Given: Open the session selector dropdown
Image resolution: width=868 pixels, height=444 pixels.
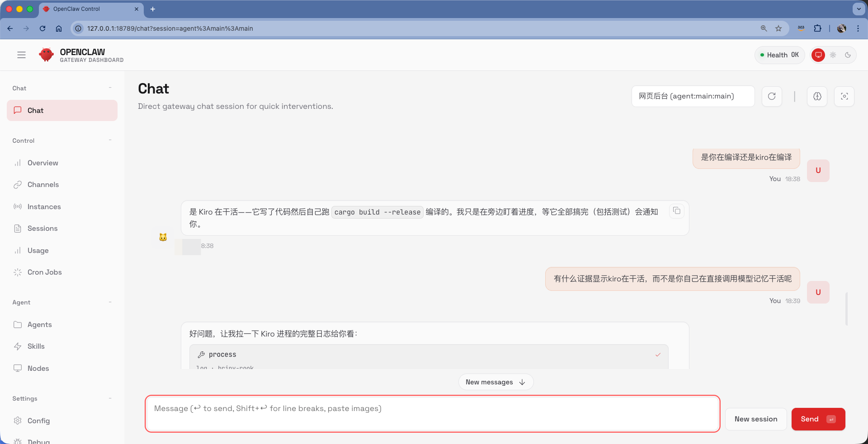Looking at the screenshot, I should click(x=693, y=96).
